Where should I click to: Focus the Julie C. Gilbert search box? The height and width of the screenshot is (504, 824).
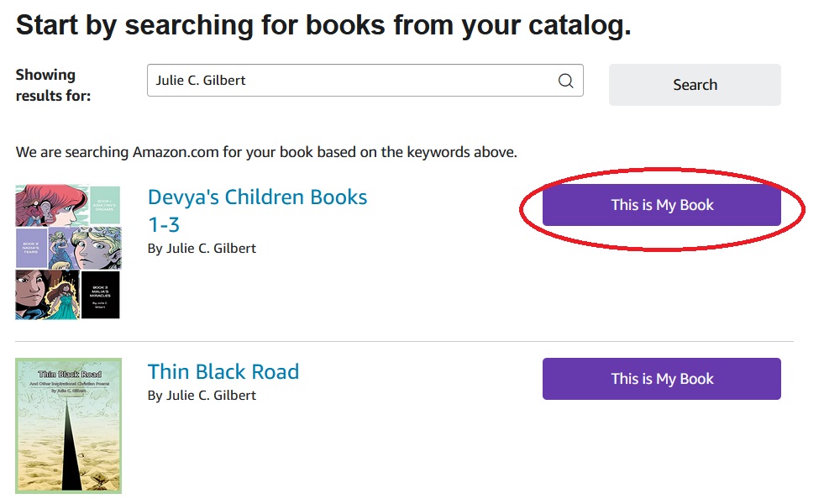[x=365, y=81]
